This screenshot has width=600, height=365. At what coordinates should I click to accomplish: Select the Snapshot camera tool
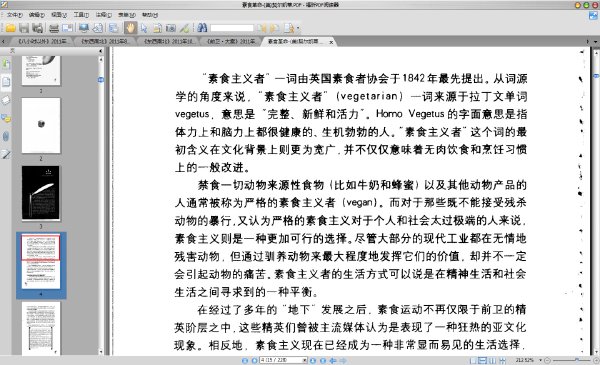click(x=171, y=28)
